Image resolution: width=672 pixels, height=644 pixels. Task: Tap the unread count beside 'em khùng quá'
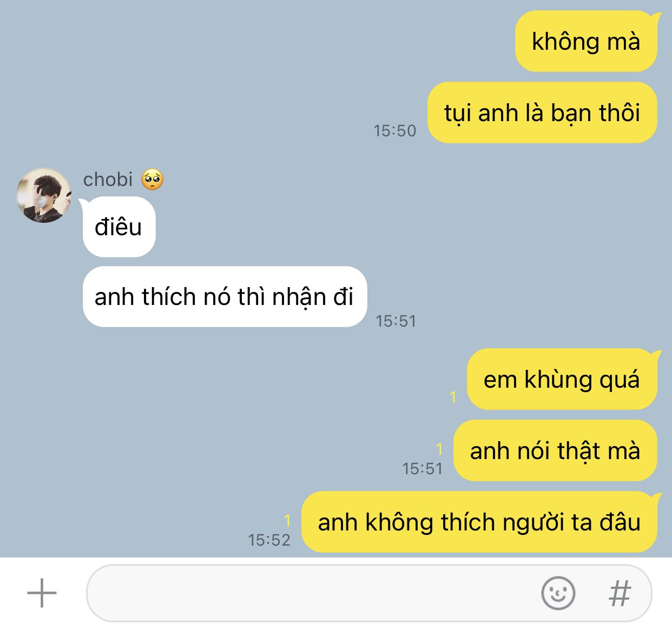pos(453,397)
